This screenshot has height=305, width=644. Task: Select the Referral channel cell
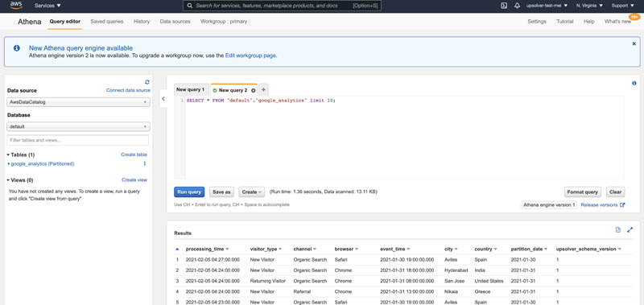click(302, 292)
